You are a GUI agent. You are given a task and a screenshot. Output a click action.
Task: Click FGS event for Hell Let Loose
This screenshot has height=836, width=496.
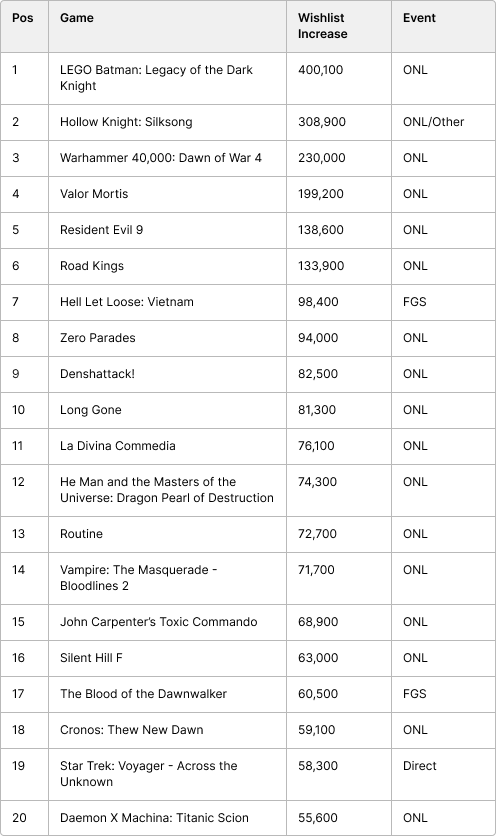point(414,302)
